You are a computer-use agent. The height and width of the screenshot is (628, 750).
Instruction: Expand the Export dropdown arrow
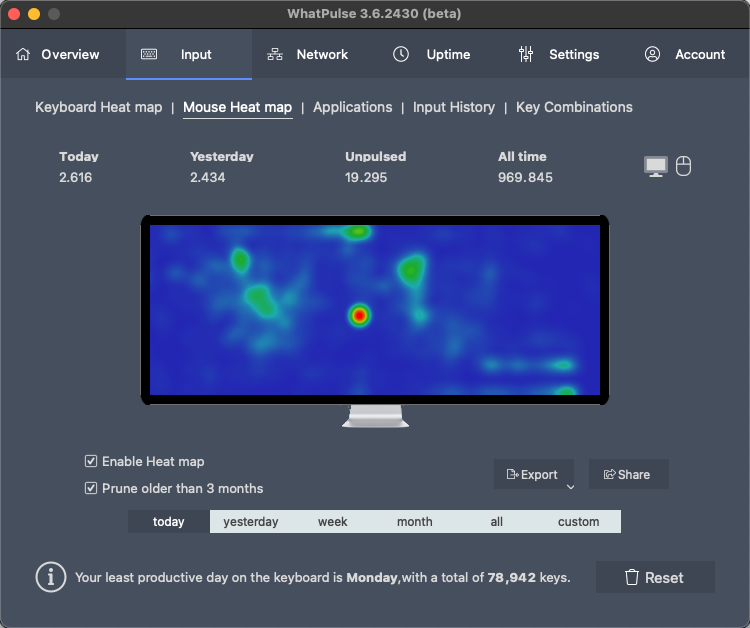(x=571, y=487)
